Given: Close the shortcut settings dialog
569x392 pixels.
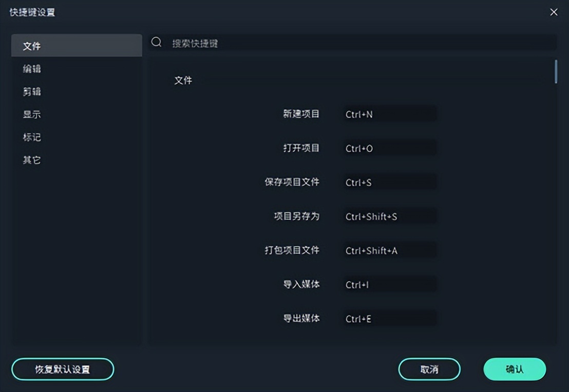Looking at the screenshot, I should (x=554, y=12).
